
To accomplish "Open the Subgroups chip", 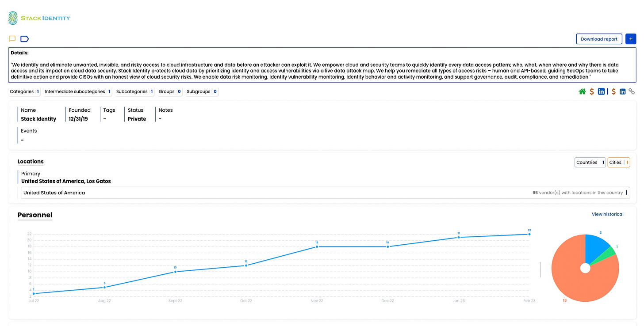I will coord(202,91).
